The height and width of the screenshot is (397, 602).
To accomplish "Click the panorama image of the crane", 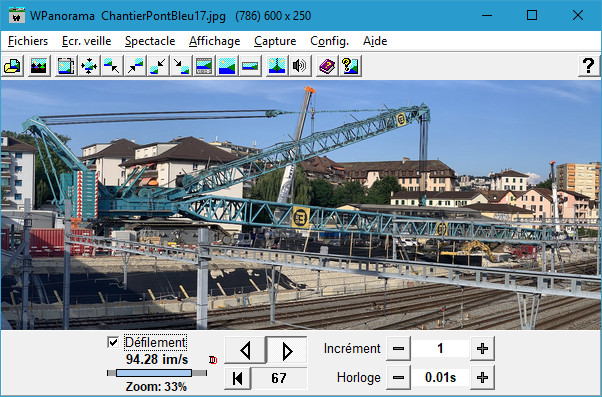I will point(301,205).
